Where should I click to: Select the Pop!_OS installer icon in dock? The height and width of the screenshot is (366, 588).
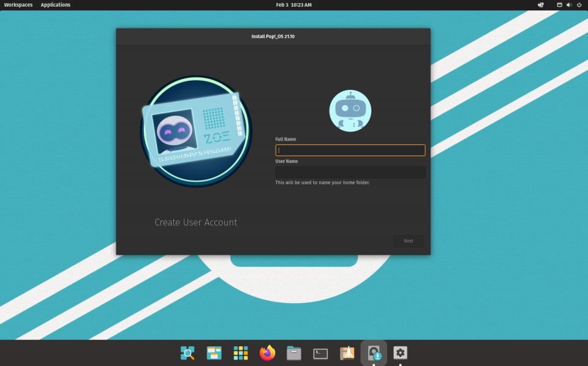click(x=374, y=353)
